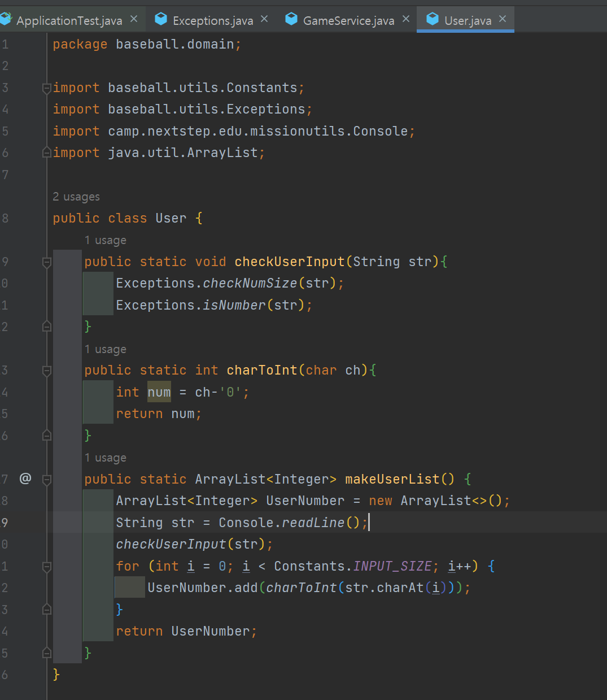The width and height of the screenshot is (607, 700).
Task: Click 'charToInt' method name in declaration
Action: 262,370
